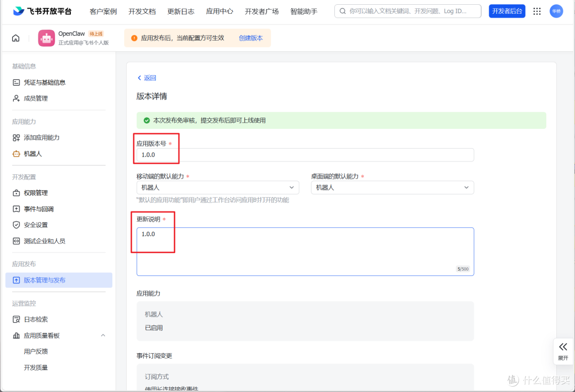Click the 事件与回调 icon
The image size is (575, 392).
point(16,209)
